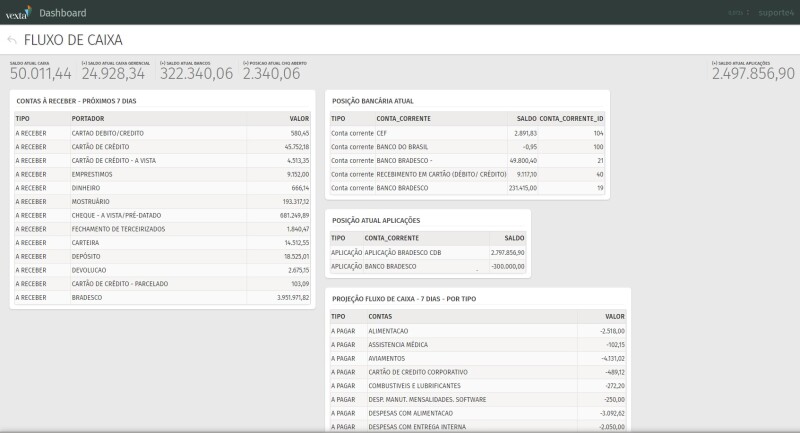
Task: Select the MOSTRUÁRIO receivable row
Action: (92, 201)
